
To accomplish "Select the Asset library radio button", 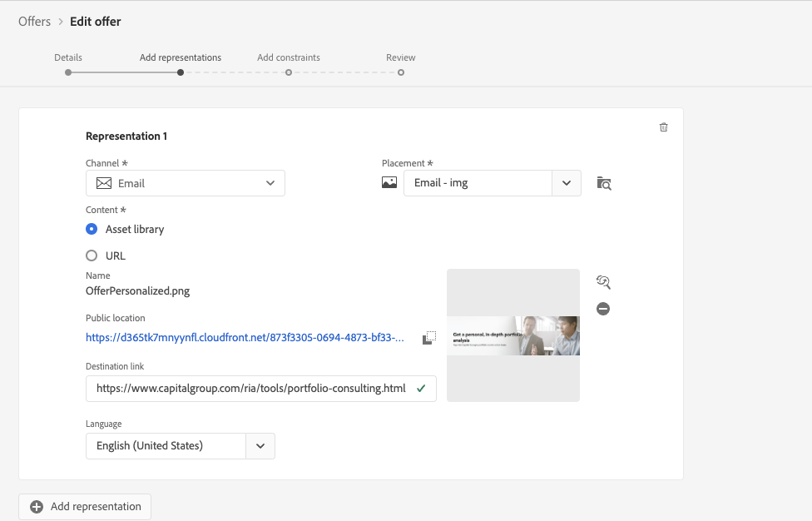I will 92,229.
